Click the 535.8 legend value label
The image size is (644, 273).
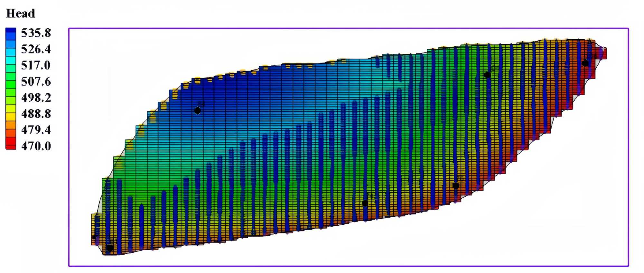point(36,33)
